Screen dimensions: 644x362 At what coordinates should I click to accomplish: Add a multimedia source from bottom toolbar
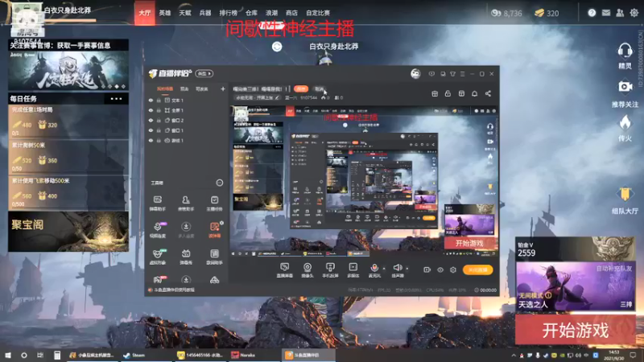pyautogui.click(x=353, y=270)
